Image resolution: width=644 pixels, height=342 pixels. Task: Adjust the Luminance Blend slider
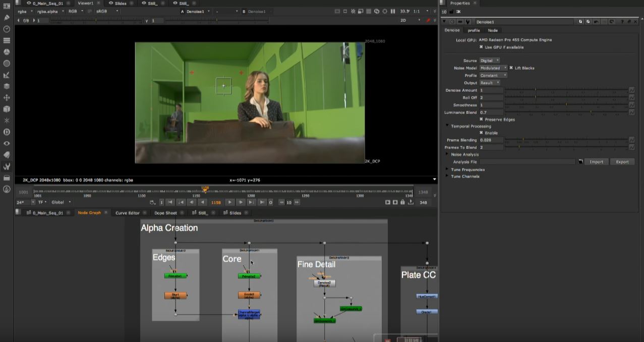(565, 112)
